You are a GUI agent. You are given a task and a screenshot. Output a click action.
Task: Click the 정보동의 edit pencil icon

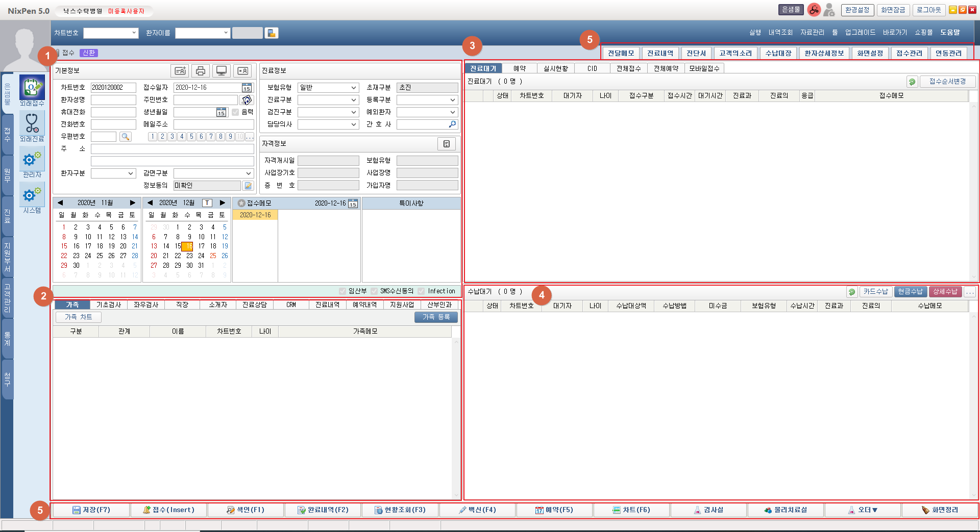click(x=248, y=186)
